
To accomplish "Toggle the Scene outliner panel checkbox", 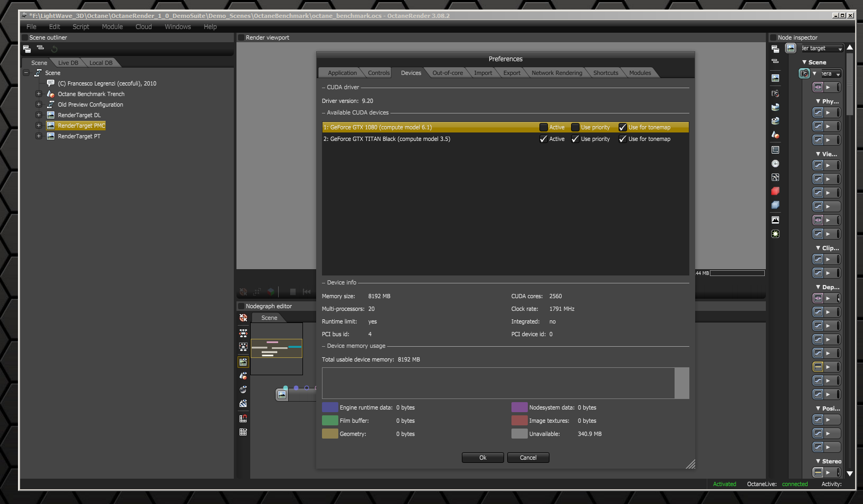I will 25,37.
